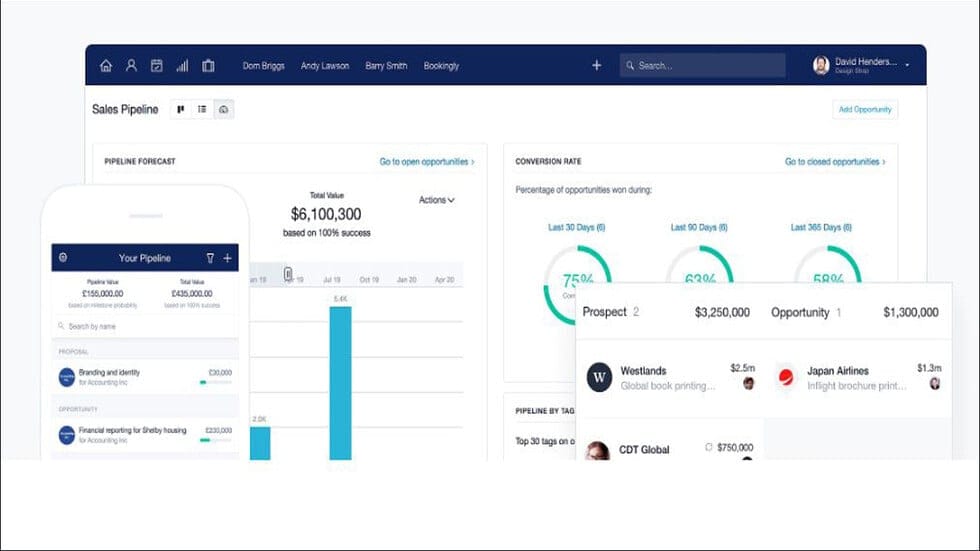Image resolution: width=980 pixels, height=551 pixels.
Task: Expand the David Henderson user menu
Action: coord(907,65)
